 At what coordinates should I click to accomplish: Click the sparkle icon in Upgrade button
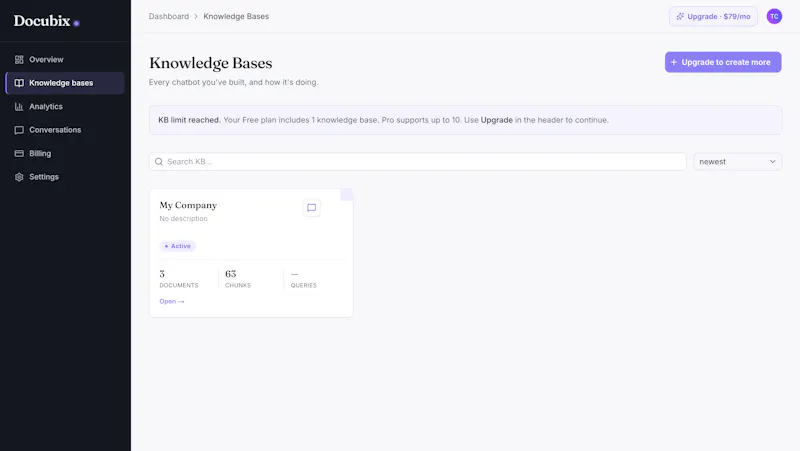(680, 16)
